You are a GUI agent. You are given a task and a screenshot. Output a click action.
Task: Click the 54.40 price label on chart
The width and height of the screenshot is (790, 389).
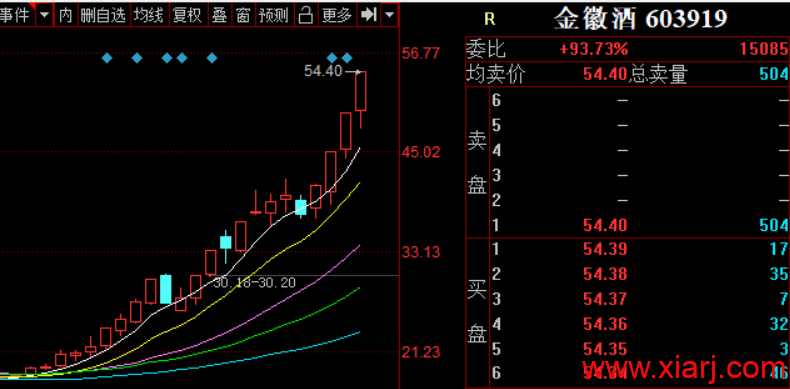(x=323, y=71)
